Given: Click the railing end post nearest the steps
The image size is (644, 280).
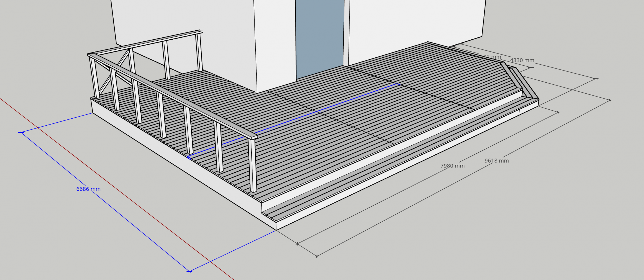Looking at the screenshot, I should click(x=253, y=166).
